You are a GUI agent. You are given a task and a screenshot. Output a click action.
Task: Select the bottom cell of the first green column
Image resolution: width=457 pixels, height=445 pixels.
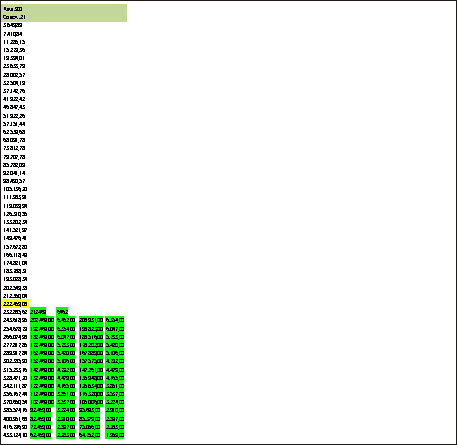point(40,435)
